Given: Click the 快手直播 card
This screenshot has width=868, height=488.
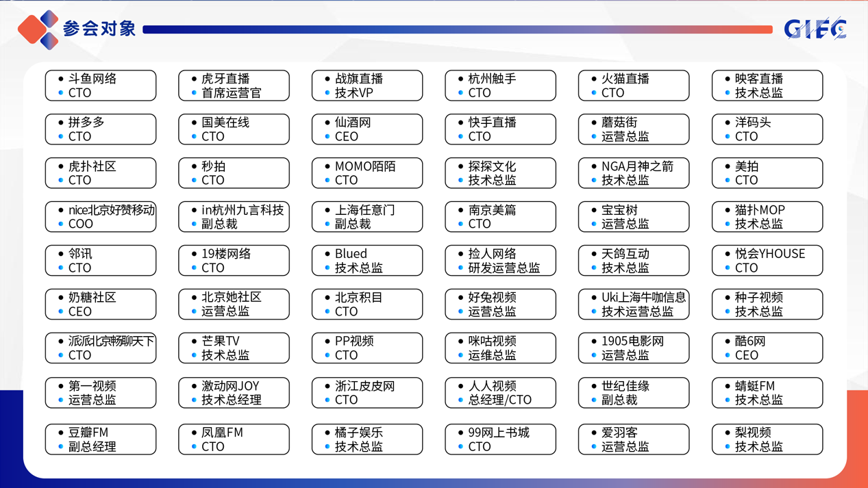Looking at the screenshot, I should 500,129.
